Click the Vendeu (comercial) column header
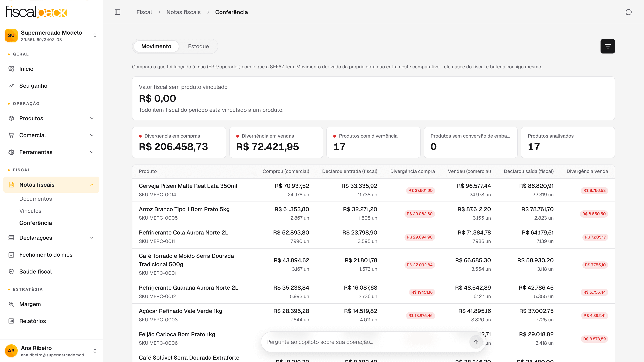Image resolution: width=644 pixels, height=362 pixels. click(469, 171)
